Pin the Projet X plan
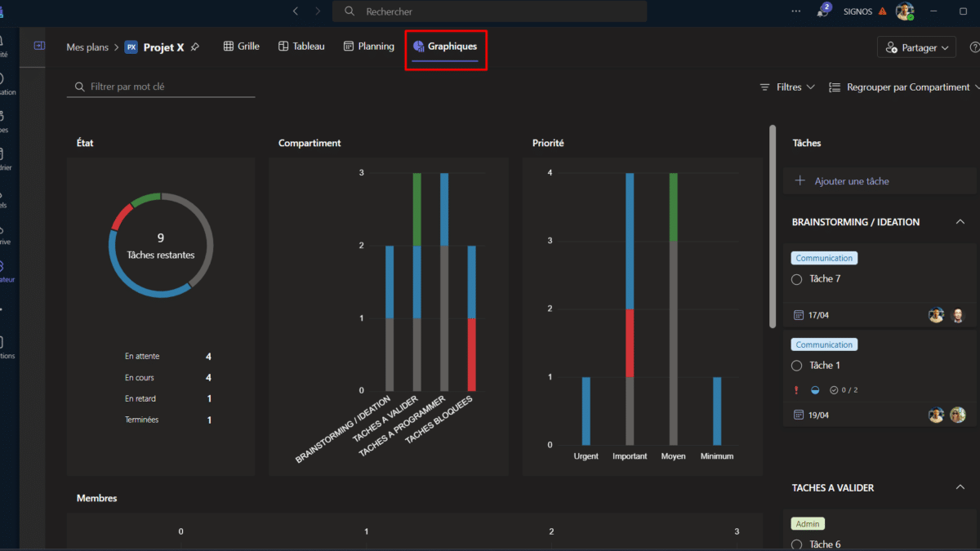This screenshot has width=980, height=551. 194,47
